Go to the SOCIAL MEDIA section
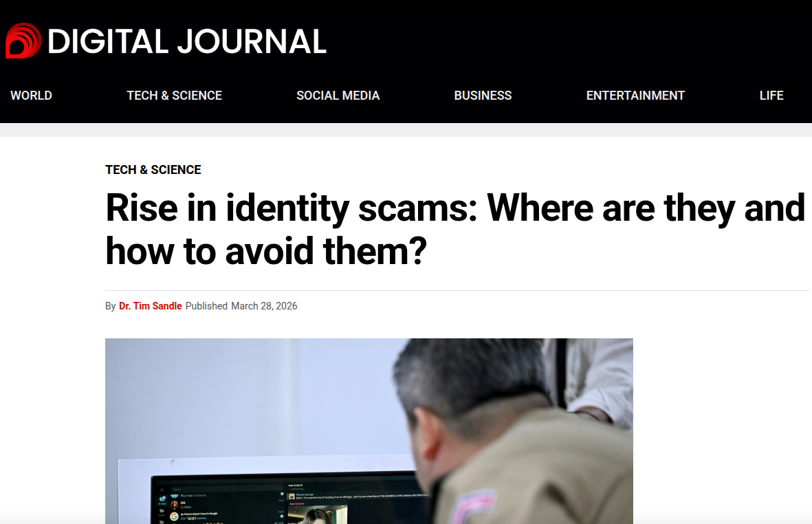Image resolution: width=812 pixels, height=524 pixels. [338, 96]
